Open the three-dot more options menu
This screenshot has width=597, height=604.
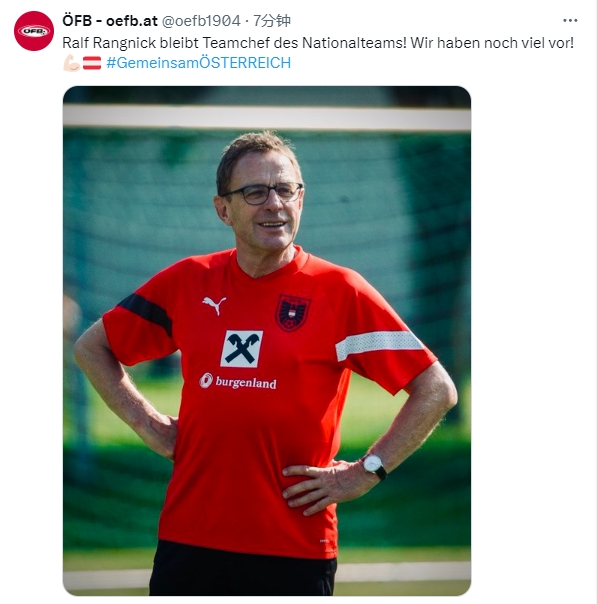coord(570,20)
